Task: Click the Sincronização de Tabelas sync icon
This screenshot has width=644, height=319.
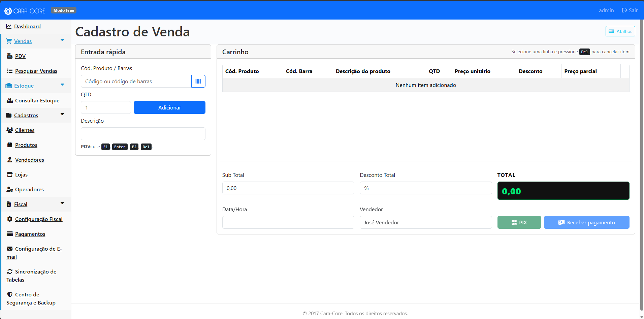Action: [10, 272]
